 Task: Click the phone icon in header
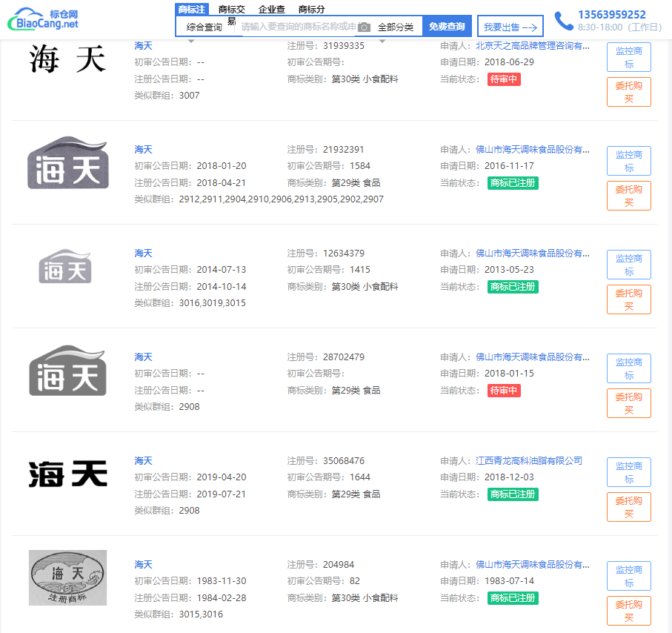564,21
